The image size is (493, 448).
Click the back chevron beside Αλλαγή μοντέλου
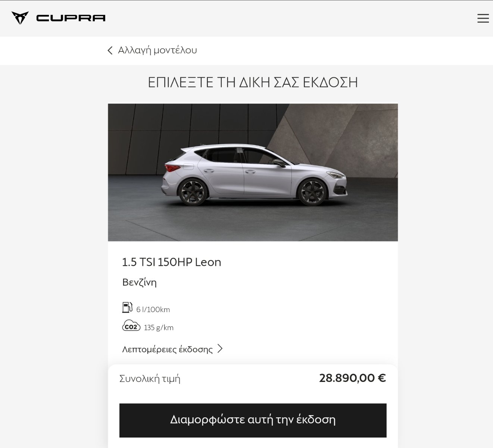coord(110,50)
